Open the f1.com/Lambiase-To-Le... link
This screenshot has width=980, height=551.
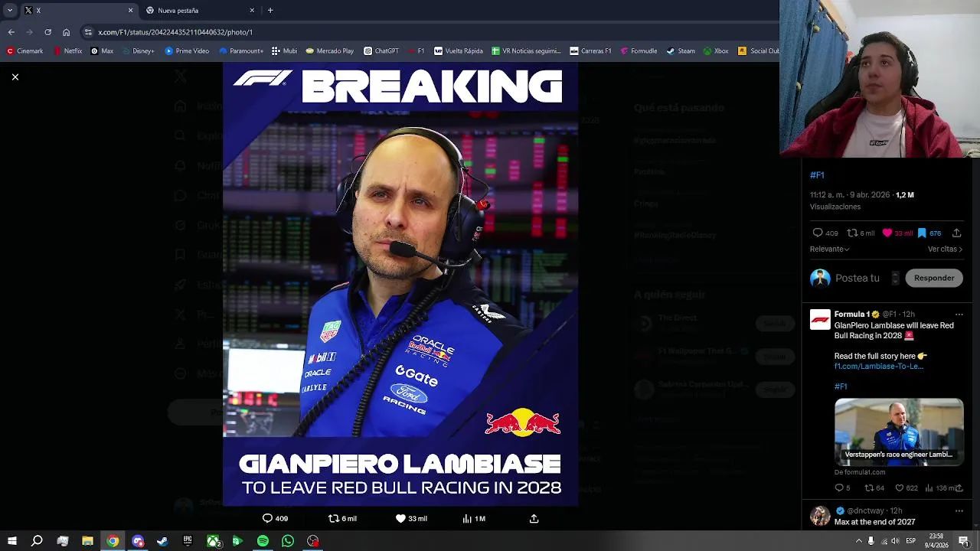click(879, 366)
